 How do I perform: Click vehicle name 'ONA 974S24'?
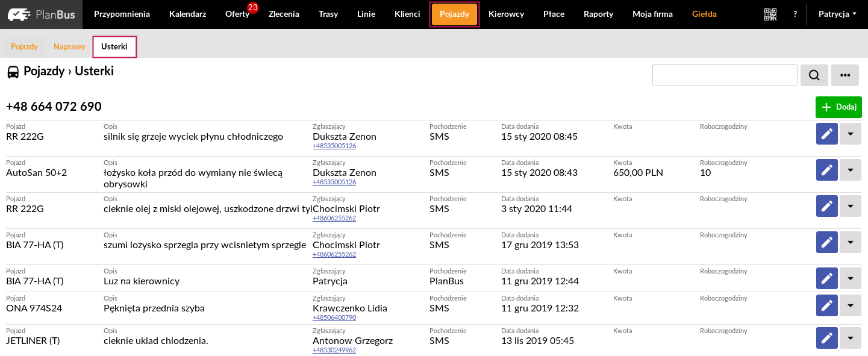point(34,308)
